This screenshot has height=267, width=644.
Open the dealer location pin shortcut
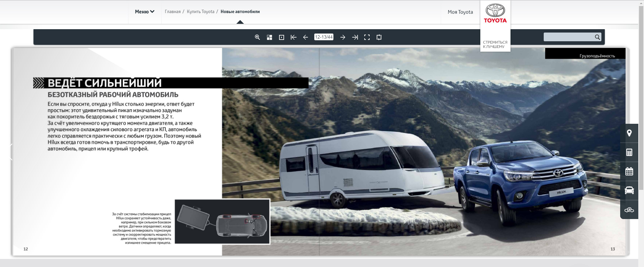click(629, 133)
